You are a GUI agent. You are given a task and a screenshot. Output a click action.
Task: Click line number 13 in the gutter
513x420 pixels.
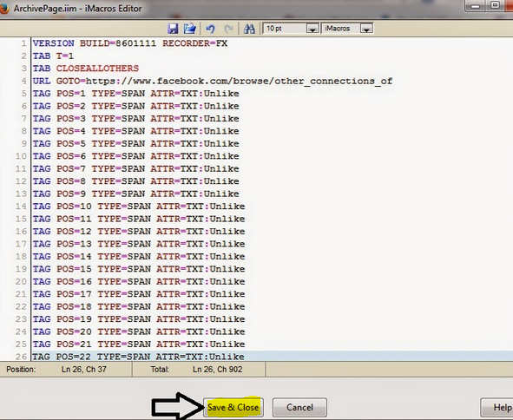[21, 194]
